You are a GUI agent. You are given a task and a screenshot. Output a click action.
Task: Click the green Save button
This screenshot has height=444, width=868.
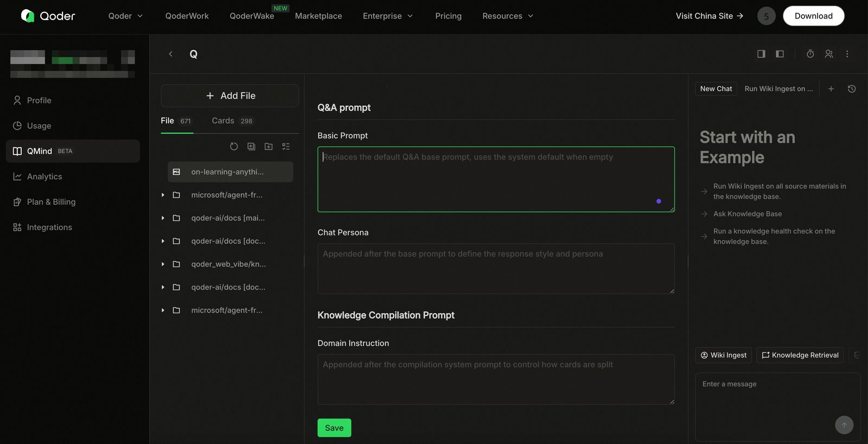pyautogui.click(x=334, y=428)
